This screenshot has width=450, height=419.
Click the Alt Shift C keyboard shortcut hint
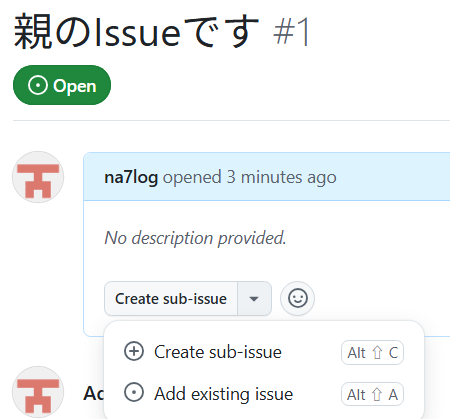[x=372, y=353]
